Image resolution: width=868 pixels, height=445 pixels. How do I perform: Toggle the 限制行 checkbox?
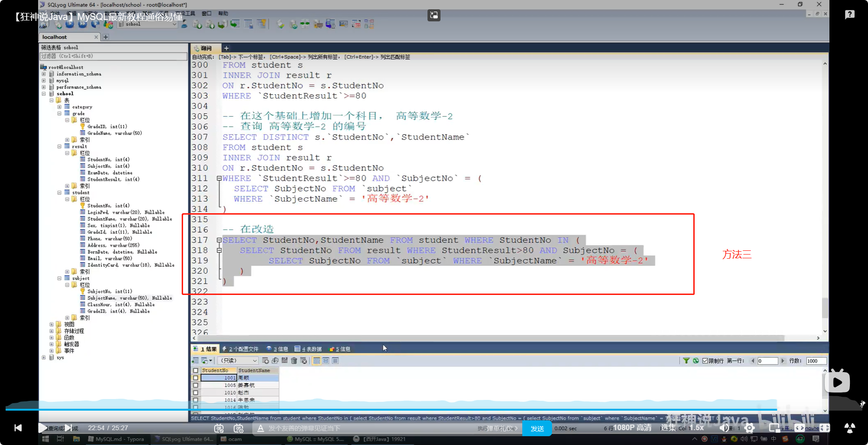tap(705, 361)
